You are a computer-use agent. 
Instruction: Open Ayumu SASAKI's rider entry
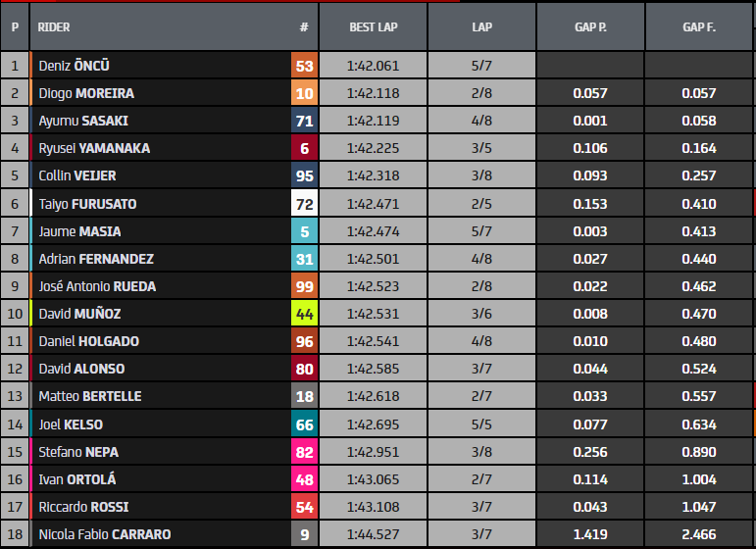[83, 121]
